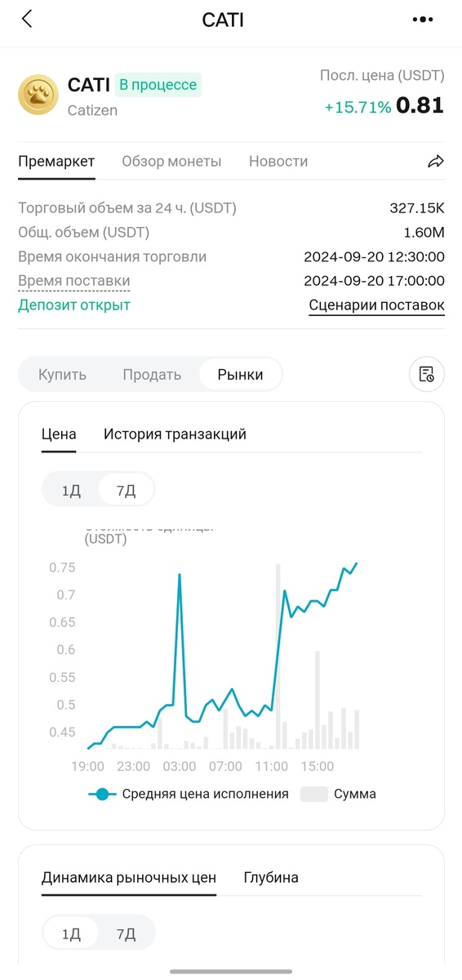Open the Сценарии поставок link
The image size is (462, 980).
point(376,305)
